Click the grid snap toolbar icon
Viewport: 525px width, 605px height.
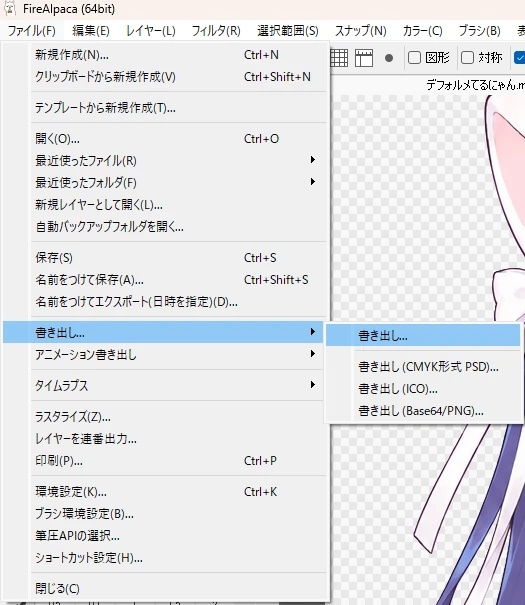(339, 58)
